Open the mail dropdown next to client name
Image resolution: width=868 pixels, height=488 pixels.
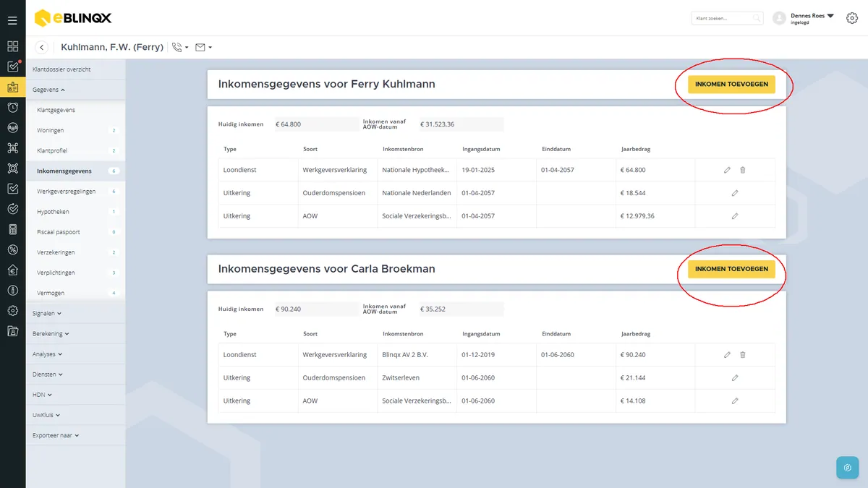pos(204,47)
